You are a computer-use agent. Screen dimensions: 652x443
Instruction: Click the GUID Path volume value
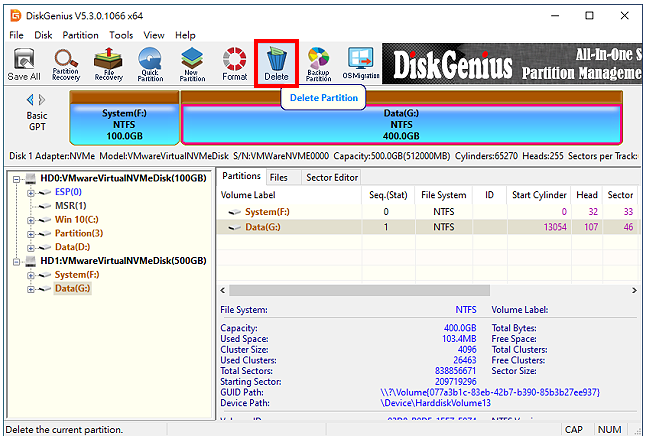click(x=490, y=393)
